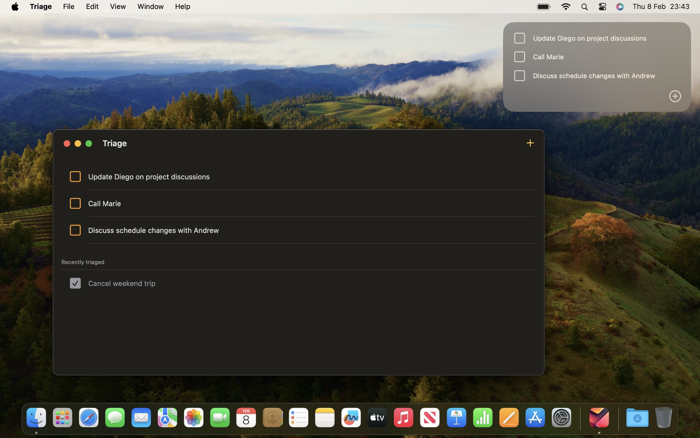Click Discuss schedule changes text in the widget
This screenshot has width=700, height=438.
(594, 75)
